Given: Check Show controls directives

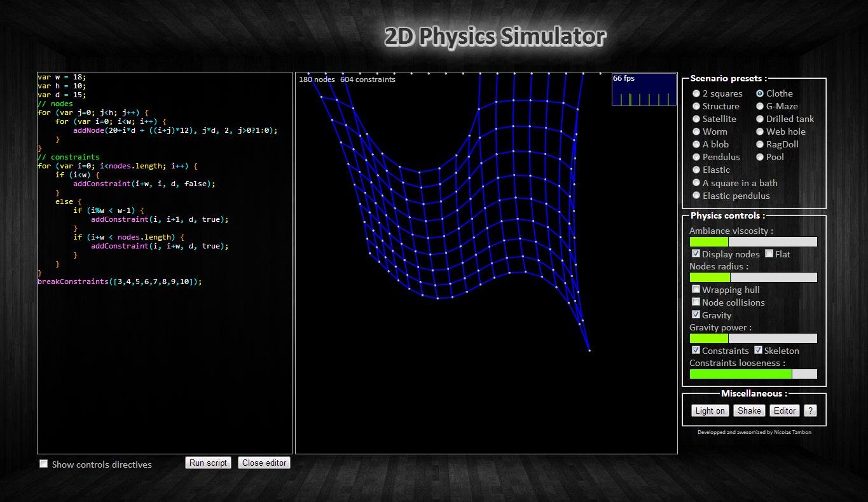Looking at the screenshot, I should tap(43, 463).
